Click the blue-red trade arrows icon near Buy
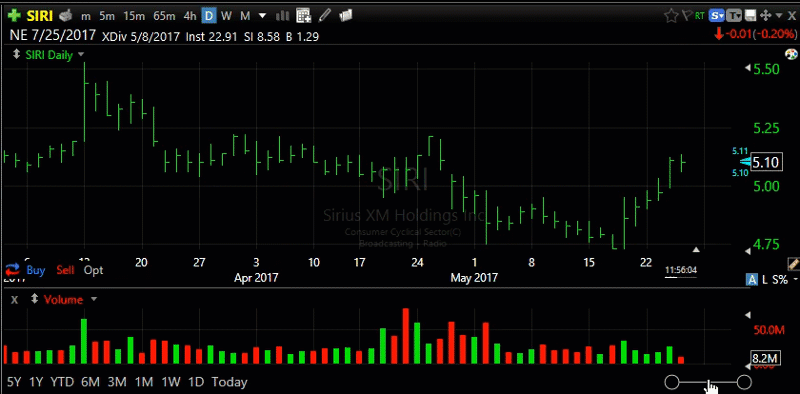Image resolution: width=800 pixels, height=394 pixels. tap(12, 269)
